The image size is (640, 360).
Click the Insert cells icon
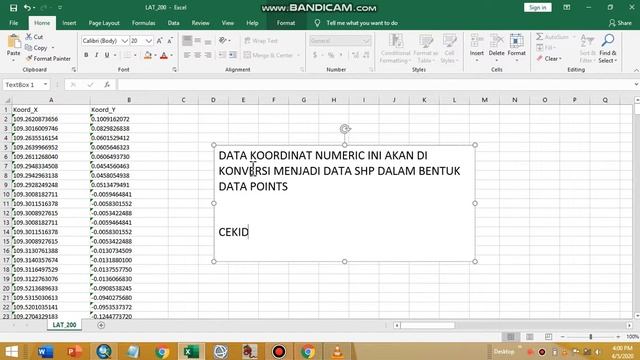[476, 41]
